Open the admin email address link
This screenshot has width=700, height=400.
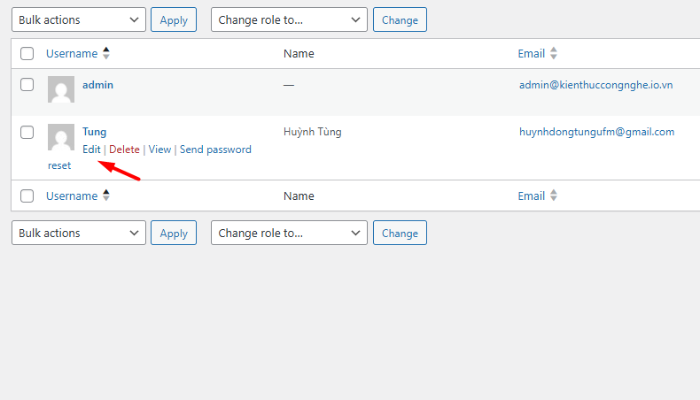click(x=595, y=85)
